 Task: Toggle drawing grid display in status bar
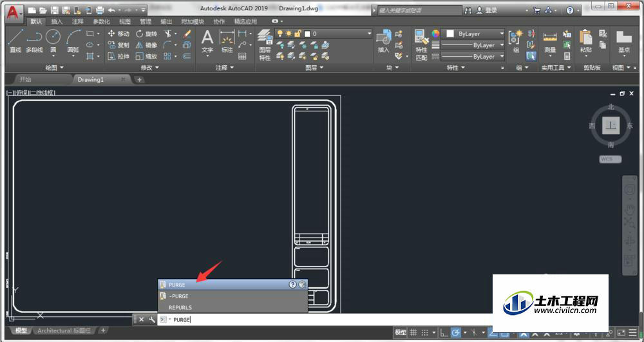point(413,332)
